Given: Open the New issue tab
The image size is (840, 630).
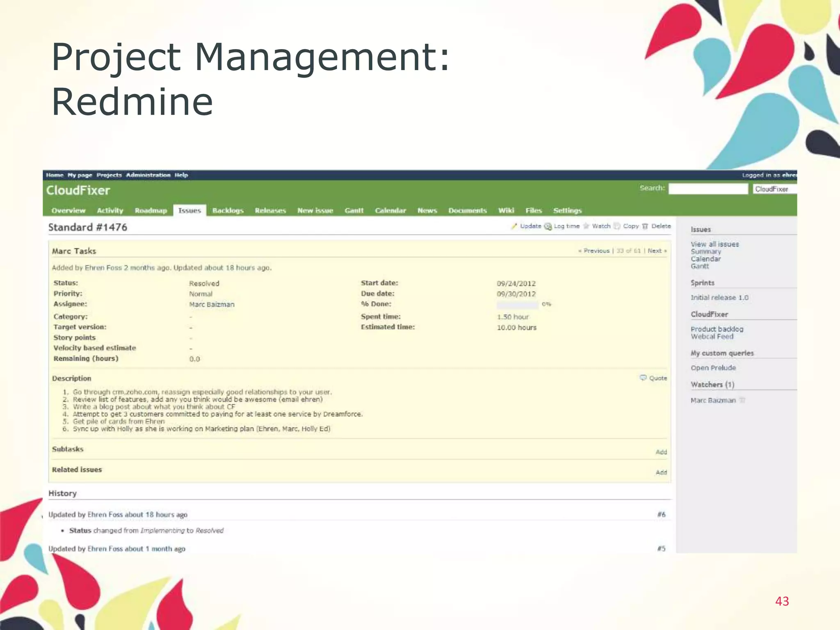Looking at the screenshot, I should [x=315, y=210].
